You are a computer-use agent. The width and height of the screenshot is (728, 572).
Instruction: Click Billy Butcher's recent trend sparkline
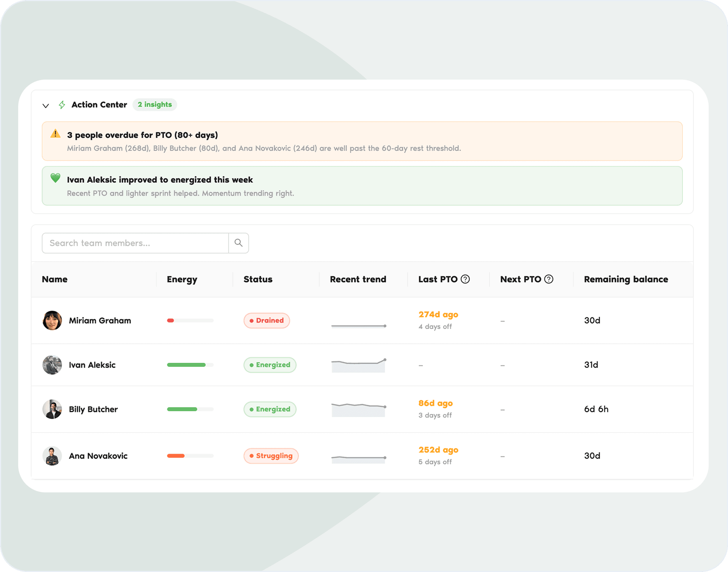[x=359, y=409]
